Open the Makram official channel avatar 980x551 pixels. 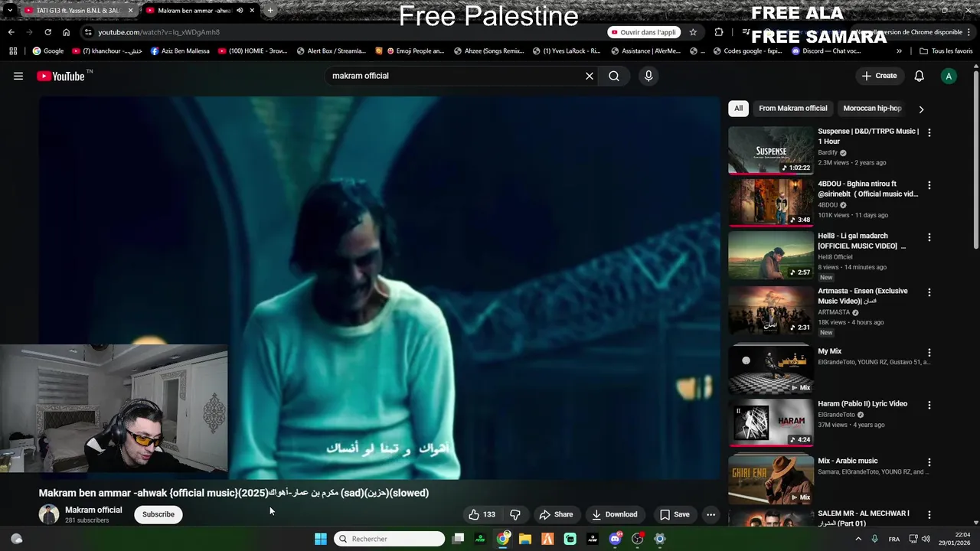point(49,514)
